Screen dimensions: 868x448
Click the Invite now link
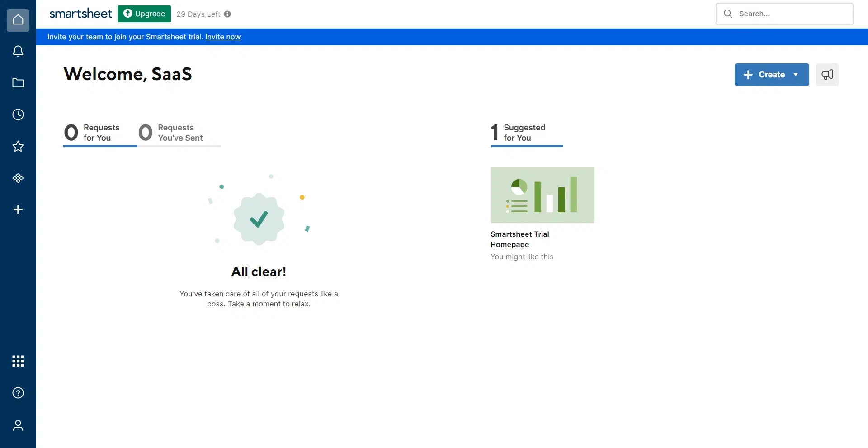tap(223, 37)
